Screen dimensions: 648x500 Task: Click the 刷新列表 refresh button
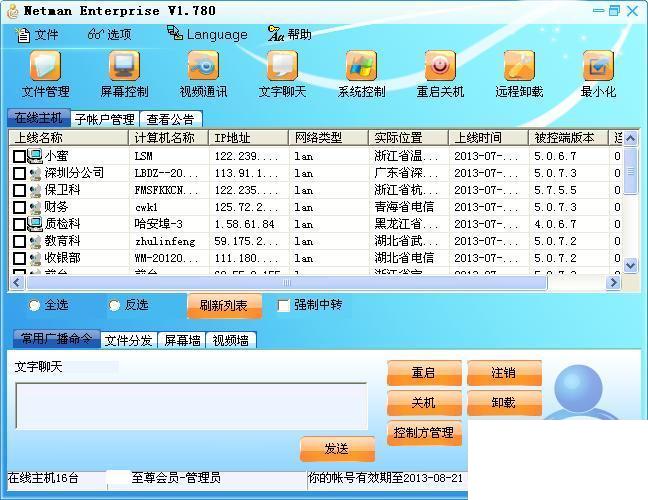tap(224, 306)
